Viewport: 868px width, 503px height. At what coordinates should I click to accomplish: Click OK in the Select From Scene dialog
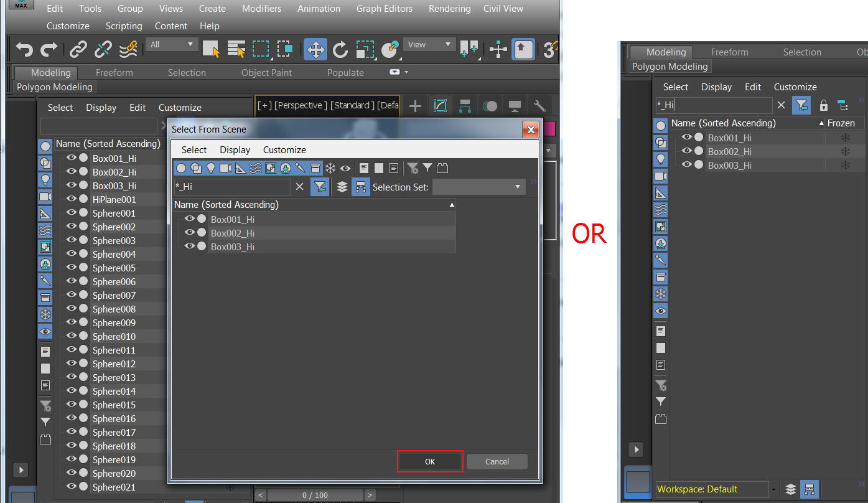[429, 461]
